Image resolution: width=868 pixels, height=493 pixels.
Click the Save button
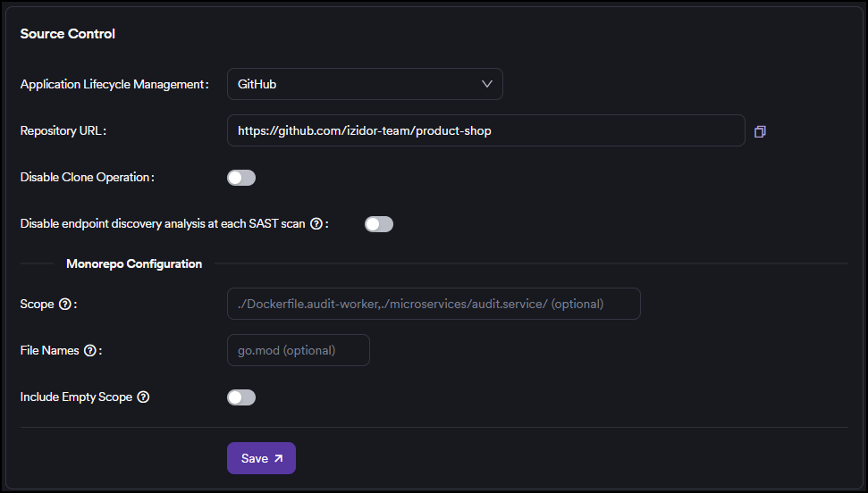point(261,458)
